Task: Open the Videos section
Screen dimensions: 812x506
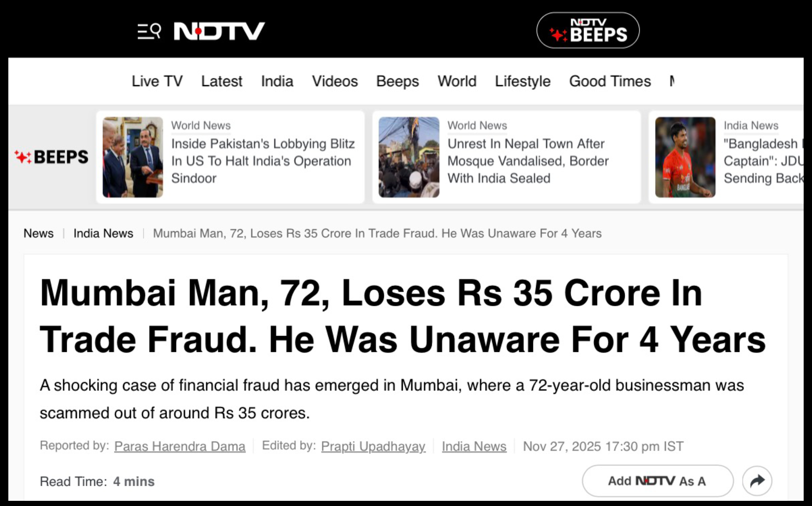Action: [x=335, y=81]
